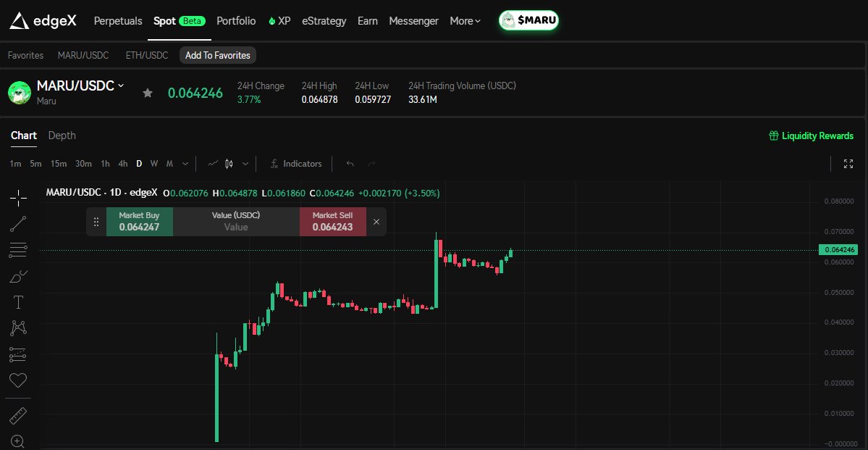
Task: Select the candlestick chart style icon
Action: point(229,164)
